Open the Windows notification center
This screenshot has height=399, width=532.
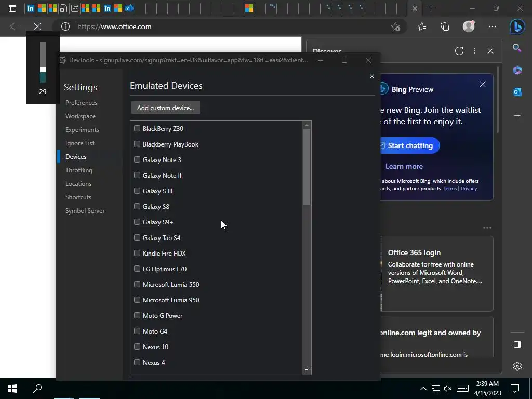(515, 388)
